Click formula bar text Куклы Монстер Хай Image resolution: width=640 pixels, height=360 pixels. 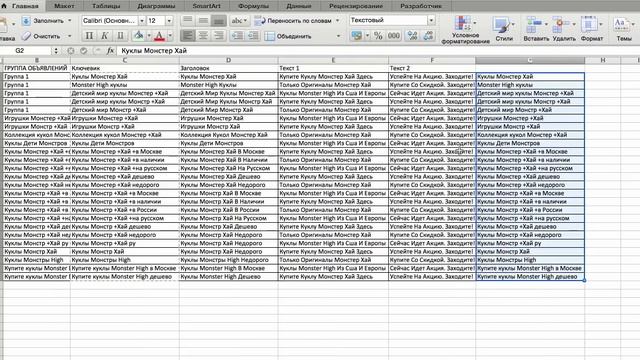pos(154,51)
